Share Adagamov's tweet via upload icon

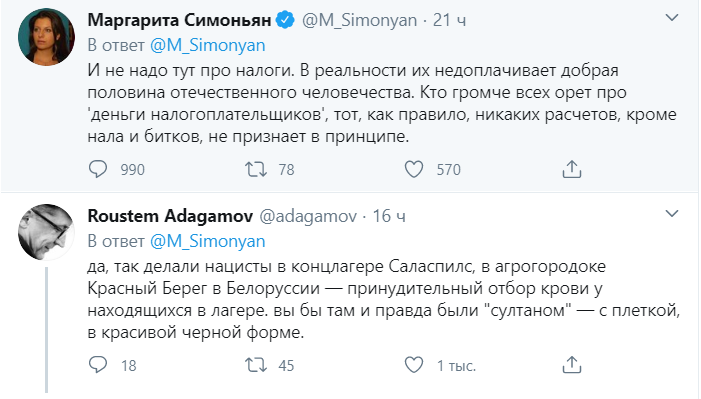(572, 365)
